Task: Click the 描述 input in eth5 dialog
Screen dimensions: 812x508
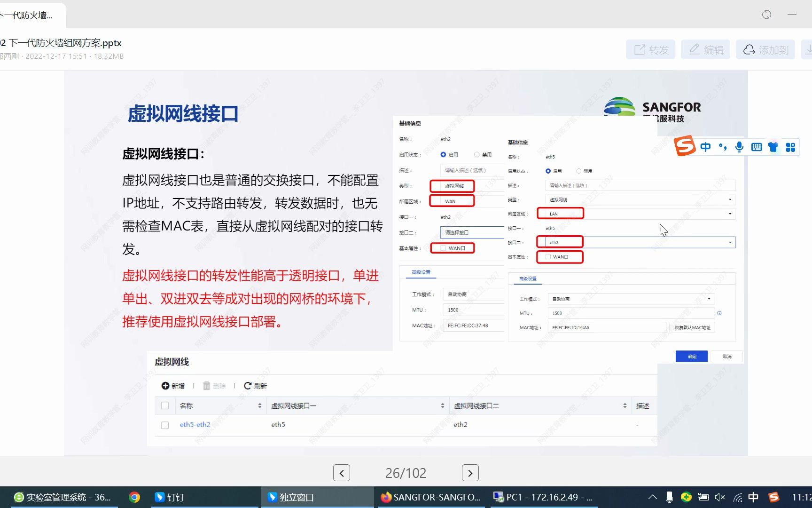Action: tap(640, 185)
